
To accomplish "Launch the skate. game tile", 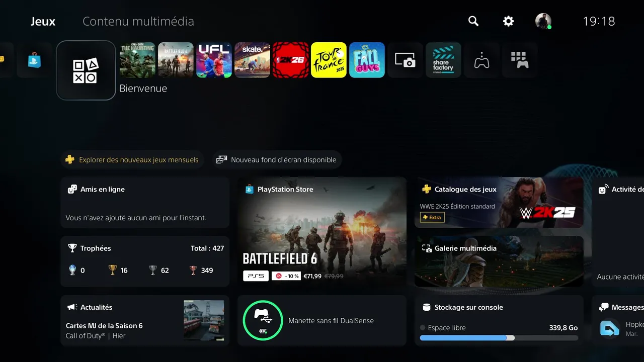I will tap(252, 60).
